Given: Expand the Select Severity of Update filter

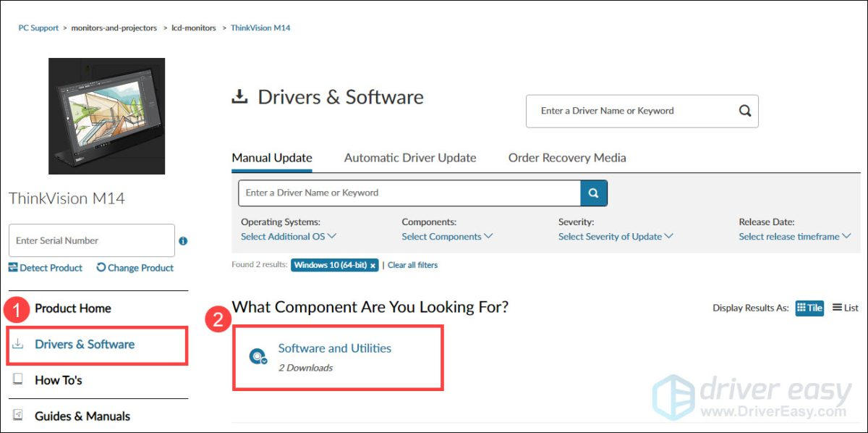Looking at the screenshot, I should point(616,236).
